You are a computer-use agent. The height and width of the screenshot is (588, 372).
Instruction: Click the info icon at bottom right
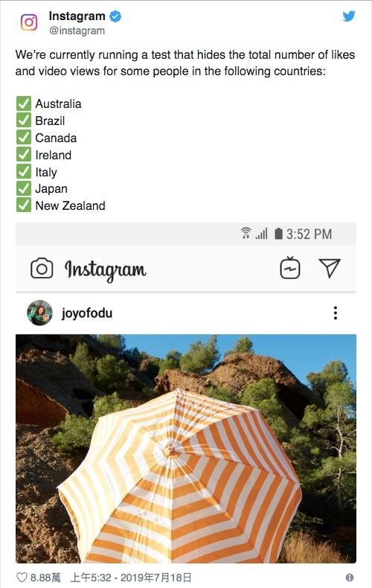[x=350, y=578]
